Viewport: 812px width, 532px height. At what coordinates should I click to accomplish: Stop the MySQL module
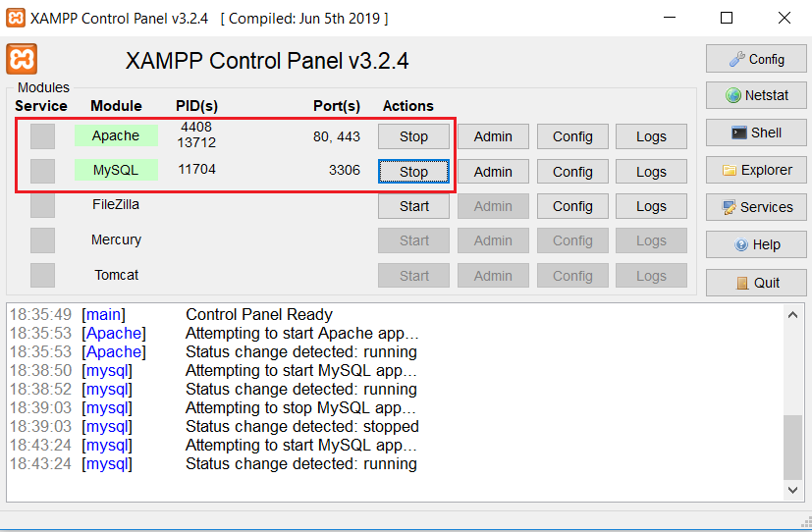(413, 172)
